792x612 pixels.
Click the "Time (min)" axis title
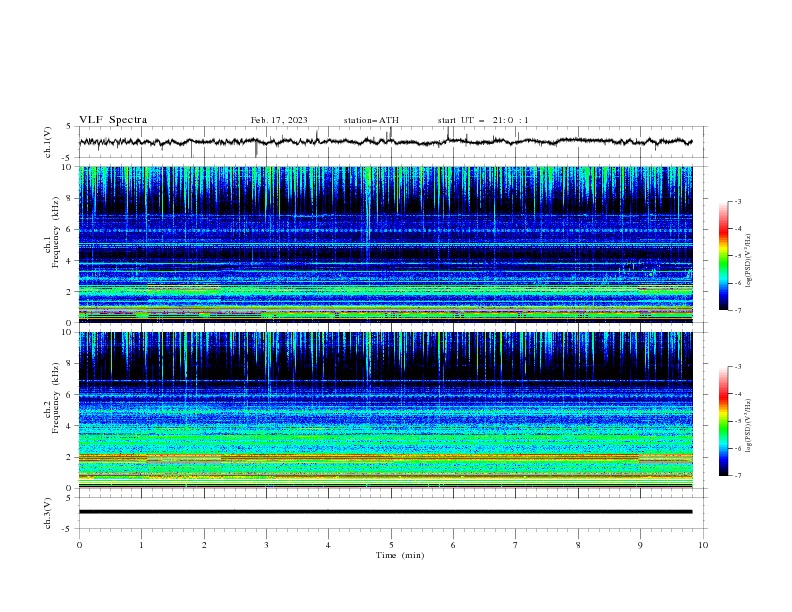[400, 555]
